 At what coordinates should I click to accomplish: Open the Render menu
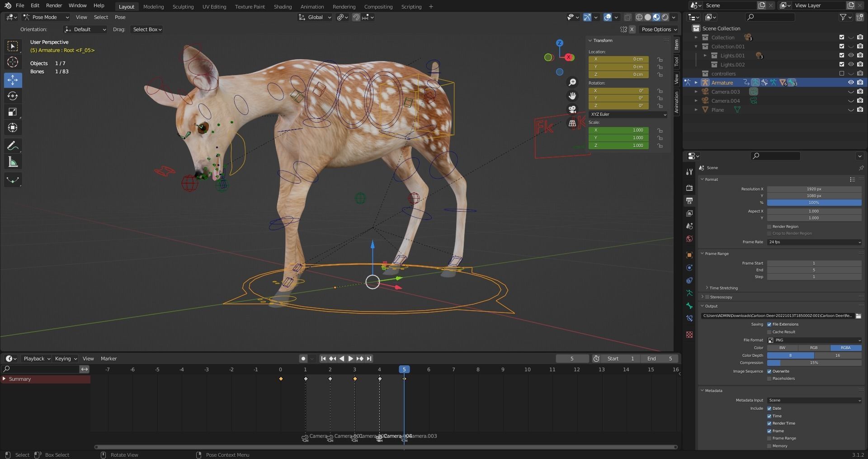[x=54, y=5]
